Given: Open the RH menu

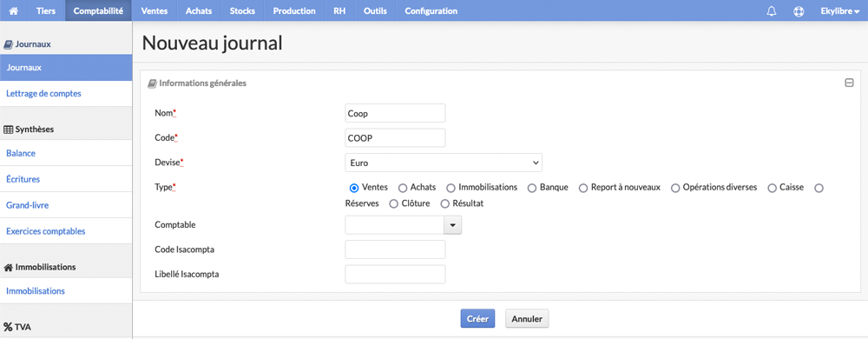Looking at the screenshot, I should tap(339, 11).
